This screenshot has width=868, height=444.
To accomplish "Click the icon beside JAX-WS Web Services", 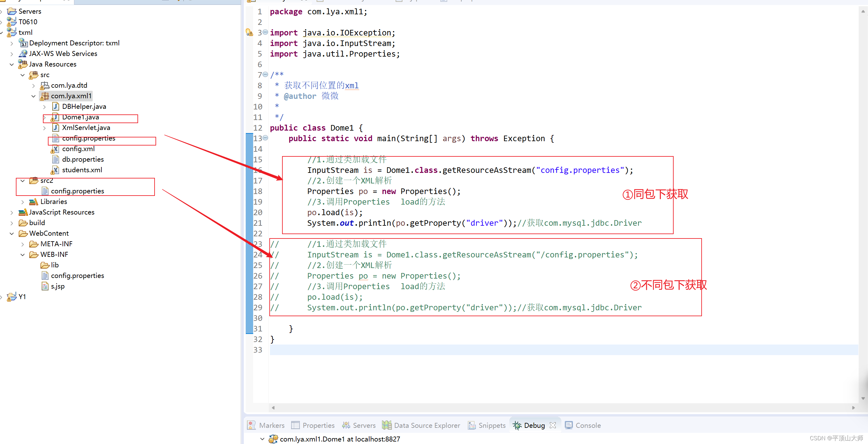I will coord(22,53).
